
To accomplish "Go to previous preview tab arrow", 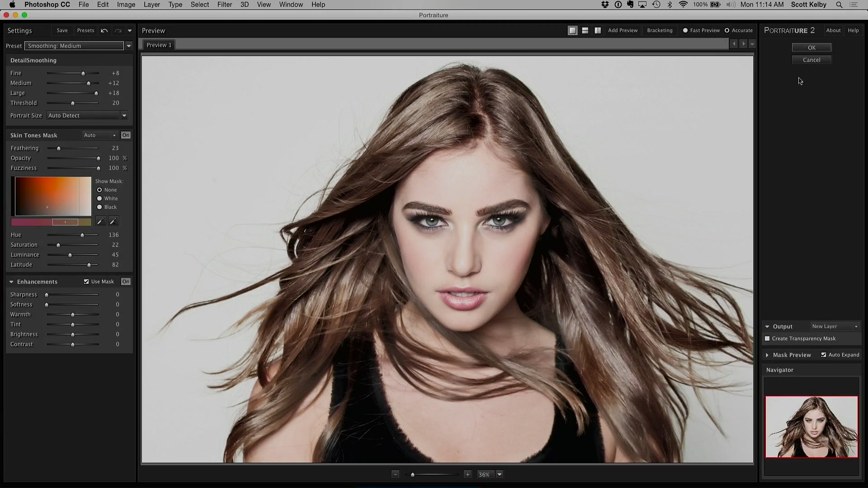I will 734,44.
